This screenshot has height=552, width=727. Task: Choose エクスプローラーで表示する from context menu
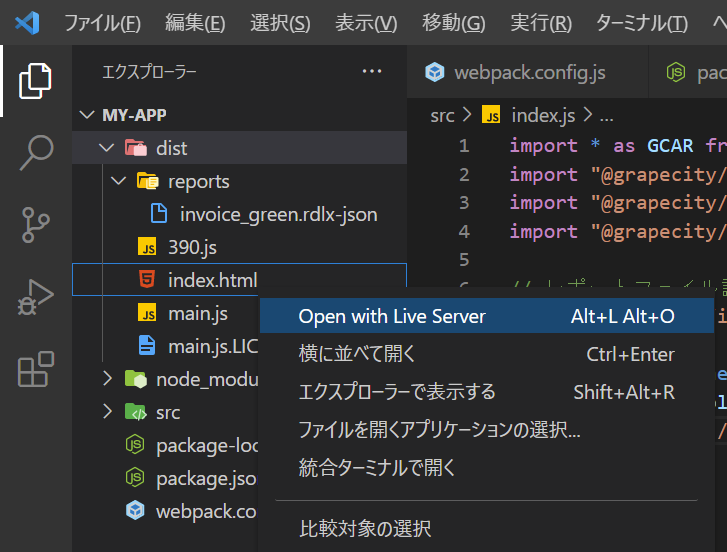[487, 392]
